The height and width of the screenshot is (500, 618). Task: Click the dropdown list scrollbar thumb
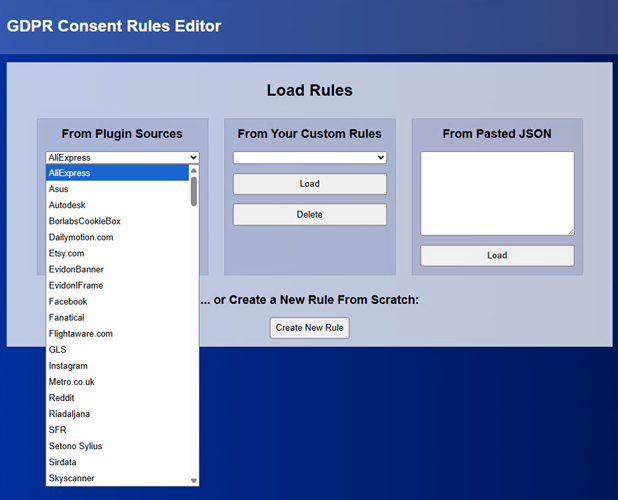pyautogui.click(x=194, y=190)
